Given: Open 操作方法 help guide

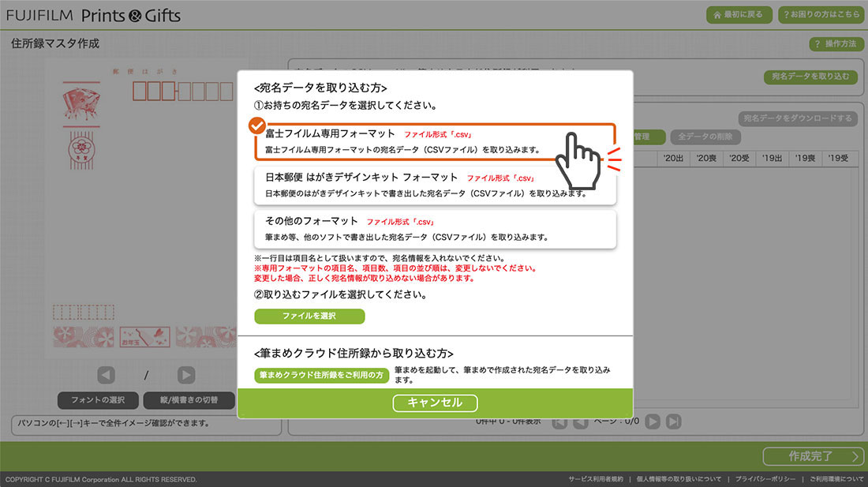Looking at the screenshot, I should click(x=835, y=44).
